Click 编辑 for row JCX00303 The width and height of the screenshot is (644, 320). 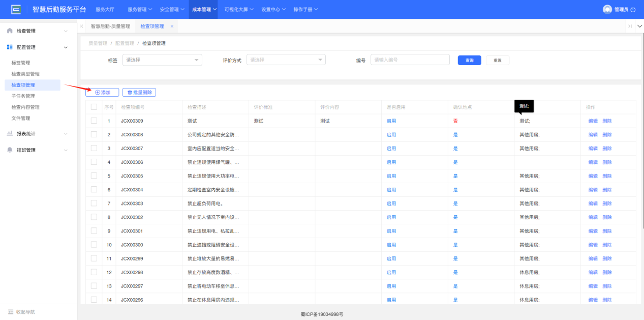(593, 203)
